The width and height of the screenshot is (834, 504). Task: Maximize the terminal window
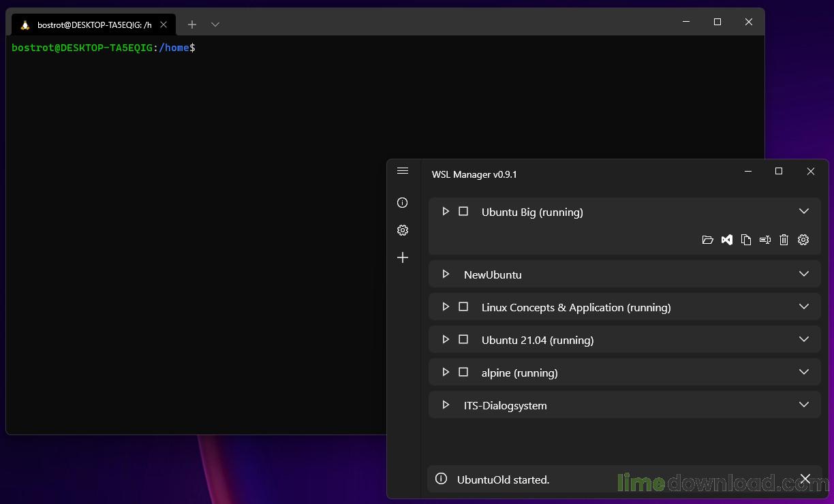(x=717, y=22)
